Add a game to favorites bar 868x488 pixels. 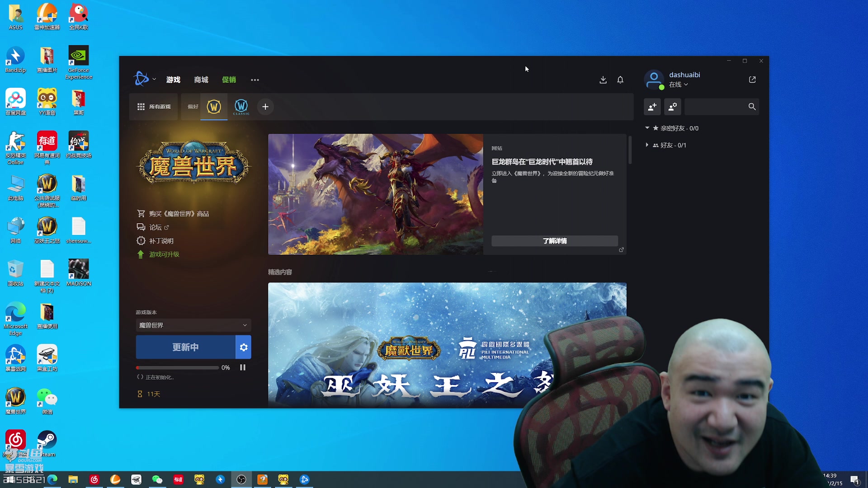click(265, 107)
